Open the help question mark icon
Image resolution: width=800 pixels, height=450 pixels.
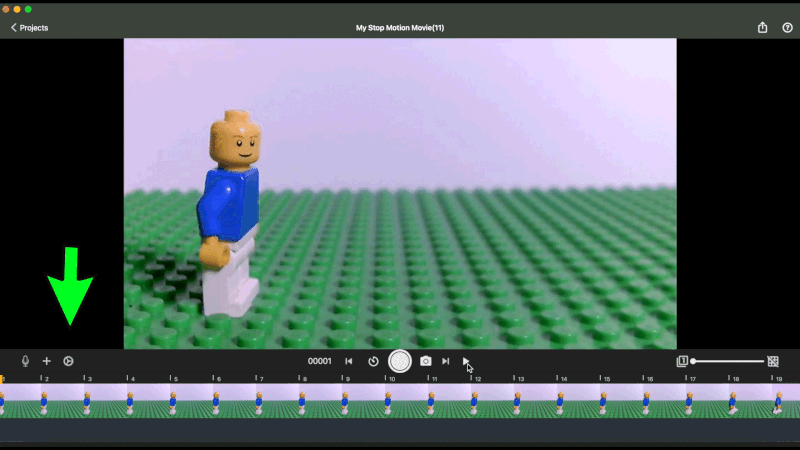787,28
